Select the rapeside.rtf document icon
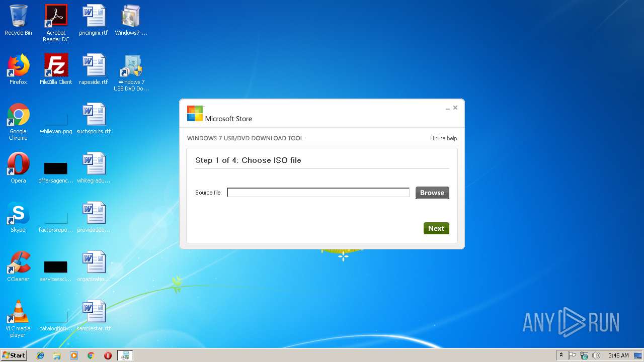The width and height of the screenshot is (644, 362). point(94,69)
